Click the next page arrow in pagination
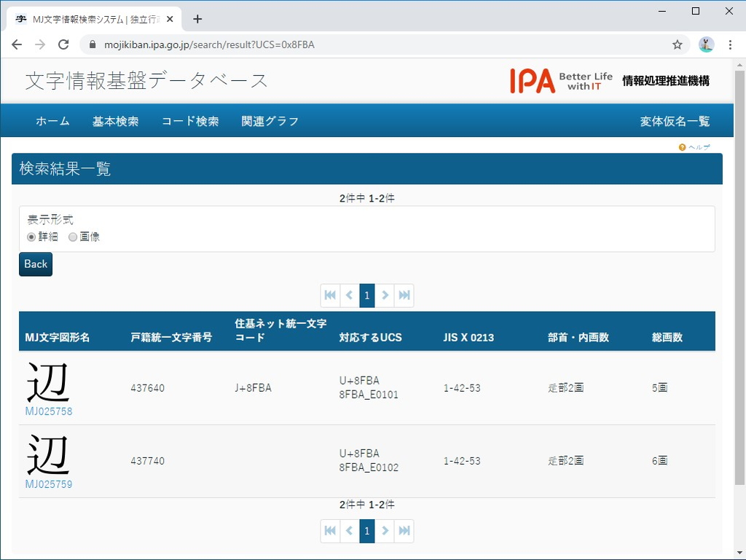 point(385,295)
